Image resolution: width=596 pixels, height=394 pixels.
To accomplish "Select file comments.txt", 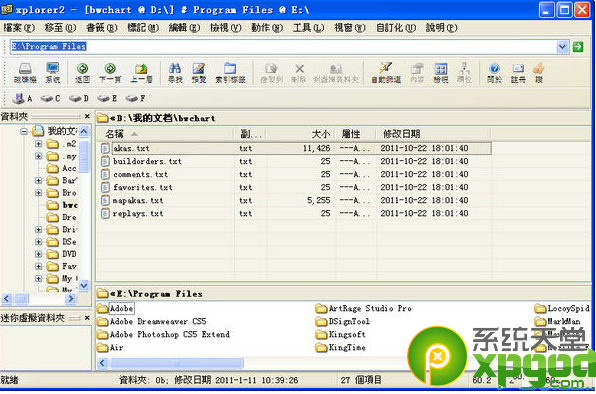I will (x=140, y=174).
